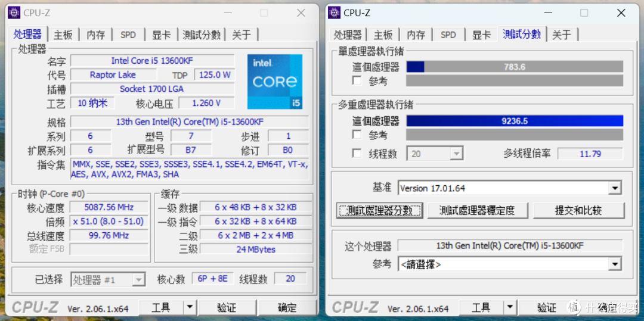
Task: Click 核心电压 value 1.260 V
Action: pos(206,102)
